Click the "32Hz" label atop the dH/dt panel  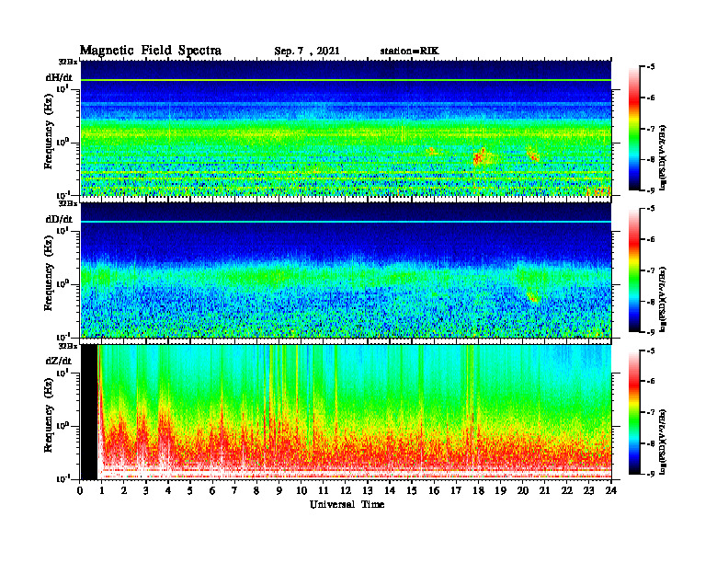[x=68, y=62]
